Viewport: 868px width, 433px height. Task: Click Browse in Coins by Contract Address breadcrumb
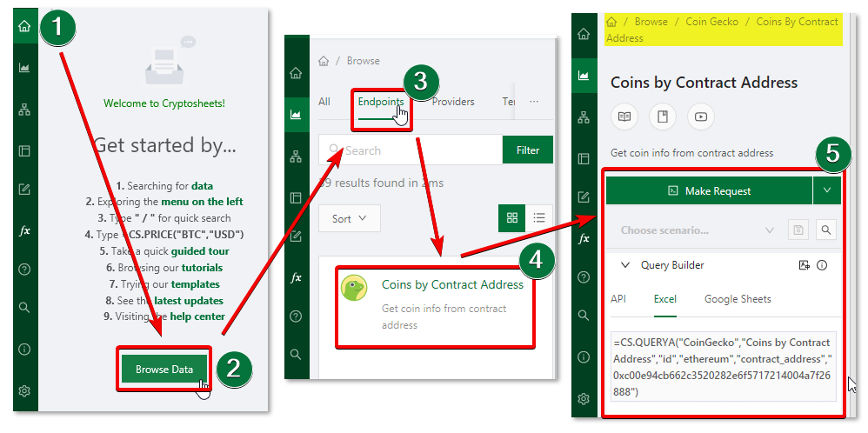(651, 22)
